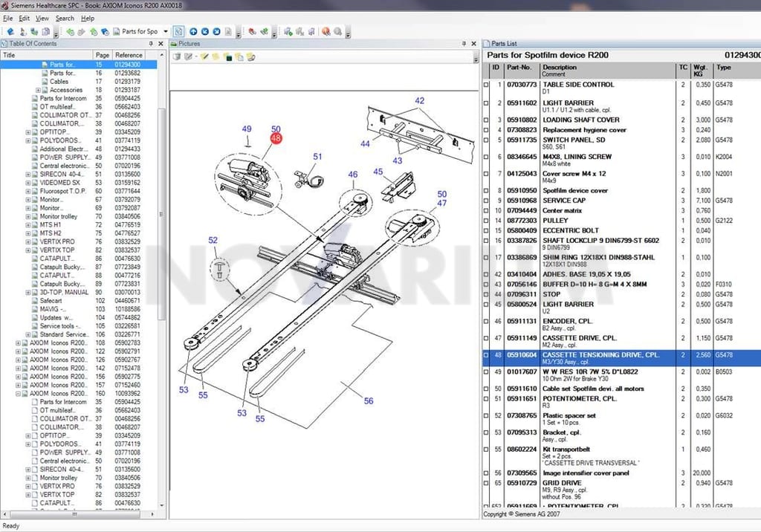Viewport: 761px width, 532px height.
Task: Pin the Table Of Contents panel
Action: click(x=151, y=44)
